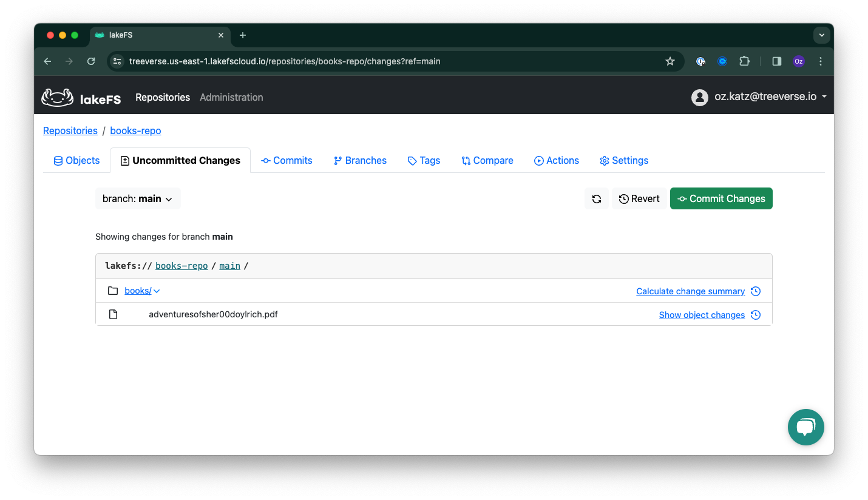This screenshot has width=868, height=500.
Task: Click the lakeFS logo in header
Action: coord(81,97)
